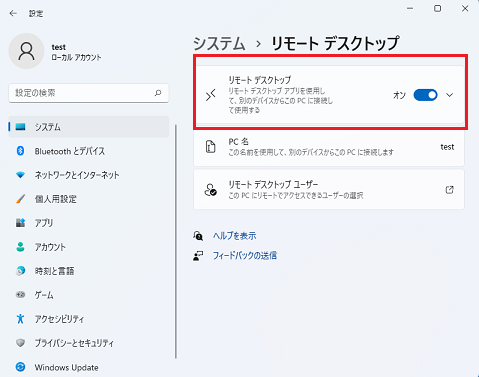Click the 個人用設定 paintbrush icon
The height and width of the screenshot is (377, 479).
pos(21,199)
